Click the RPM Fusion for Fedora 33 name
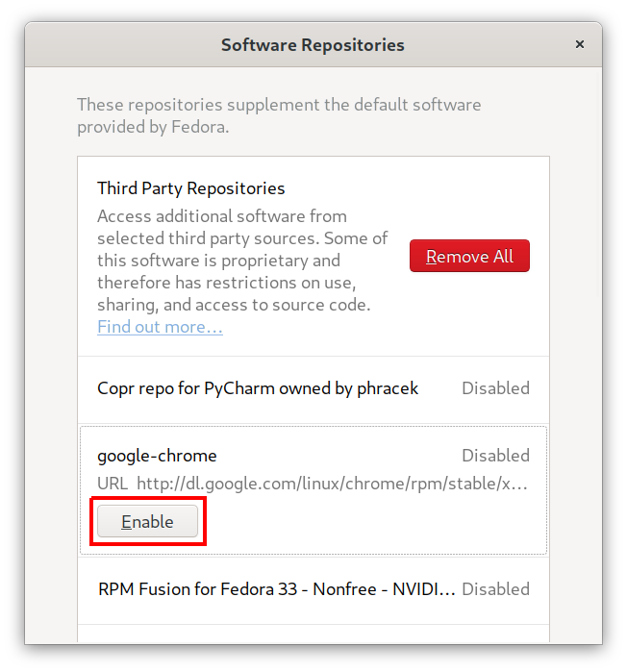 coord(277,588)
